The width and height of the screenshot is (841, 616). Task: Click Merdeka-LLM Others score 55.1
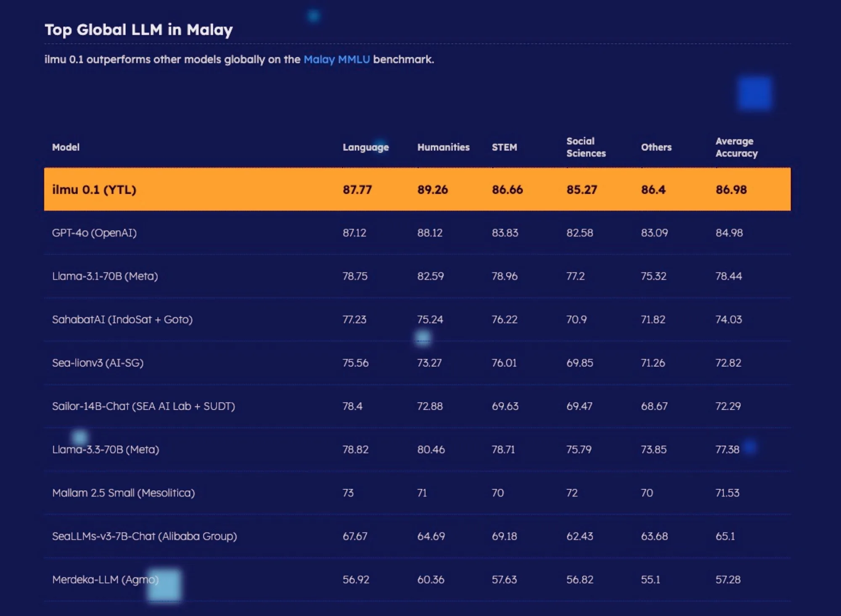(651, 579)
